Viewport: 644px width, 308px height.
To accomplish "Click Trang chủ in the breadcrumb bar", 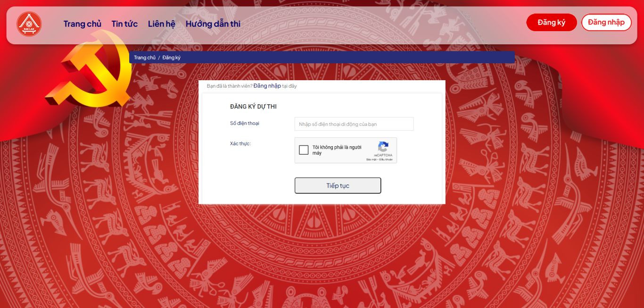I will coord(145,58).
